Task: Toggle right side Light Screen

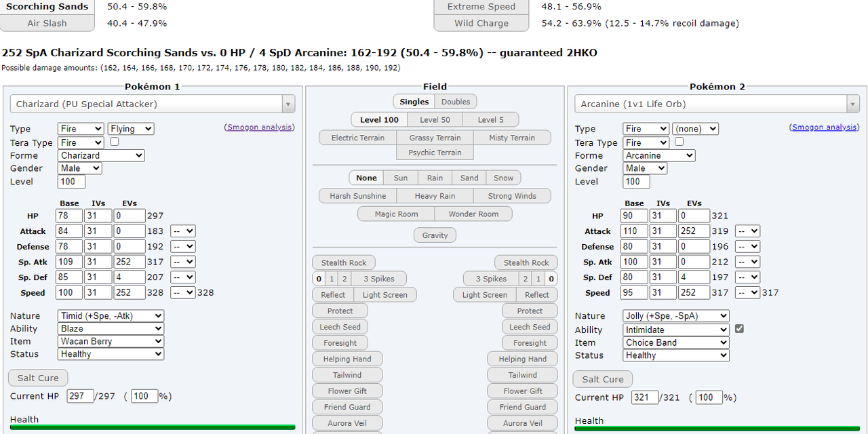Action: 485,295
